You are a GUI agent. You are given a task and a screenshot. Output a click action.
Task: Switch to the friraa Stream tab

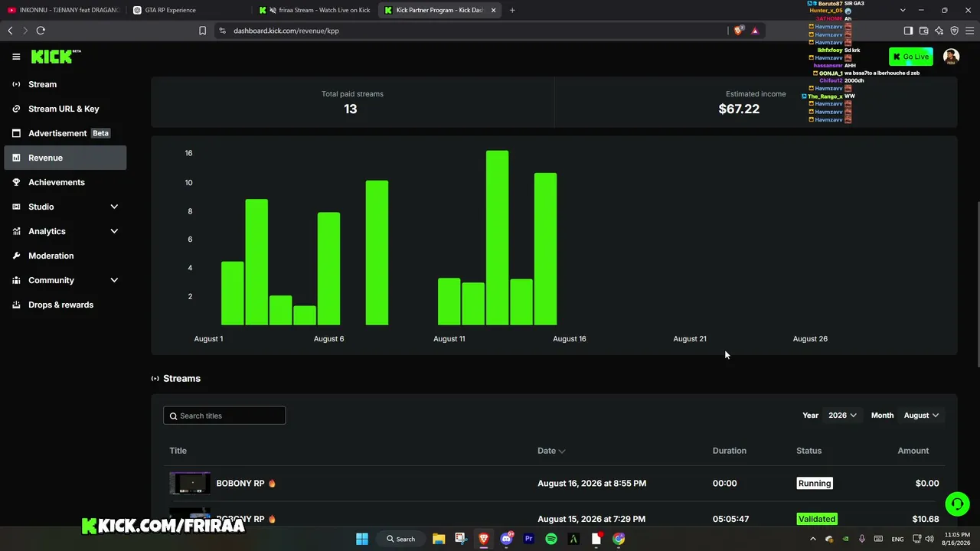point(315,10)
